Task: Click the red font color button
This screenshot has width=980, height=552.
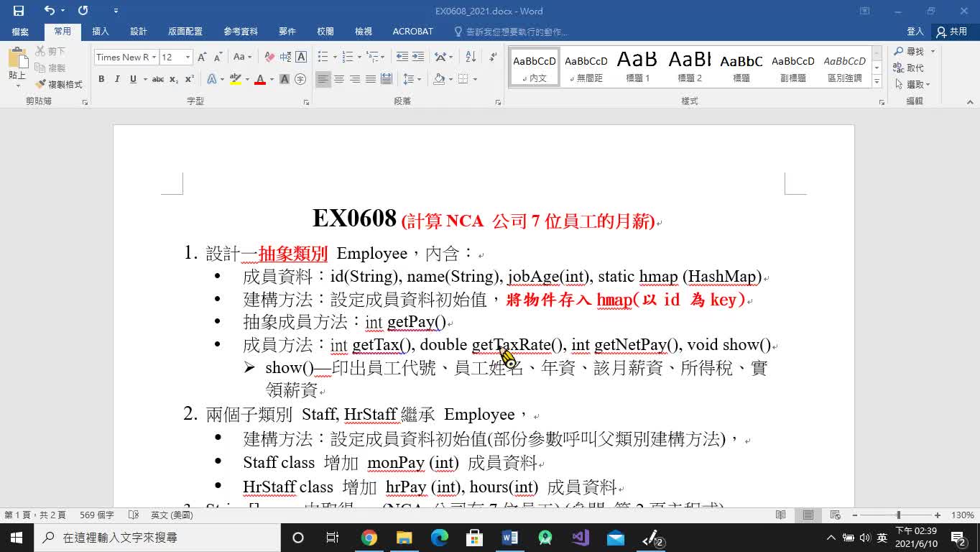Action: [260, 79]
